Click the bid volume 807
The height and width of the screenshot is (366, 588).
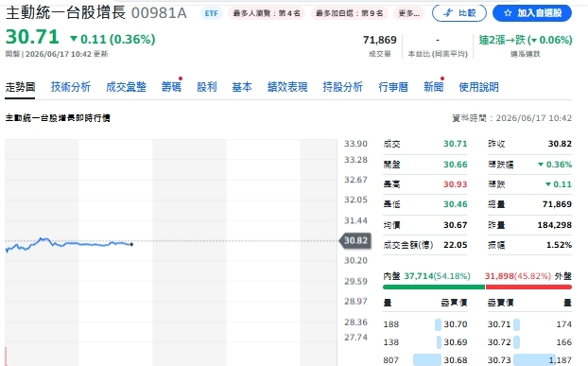[390, 360]
